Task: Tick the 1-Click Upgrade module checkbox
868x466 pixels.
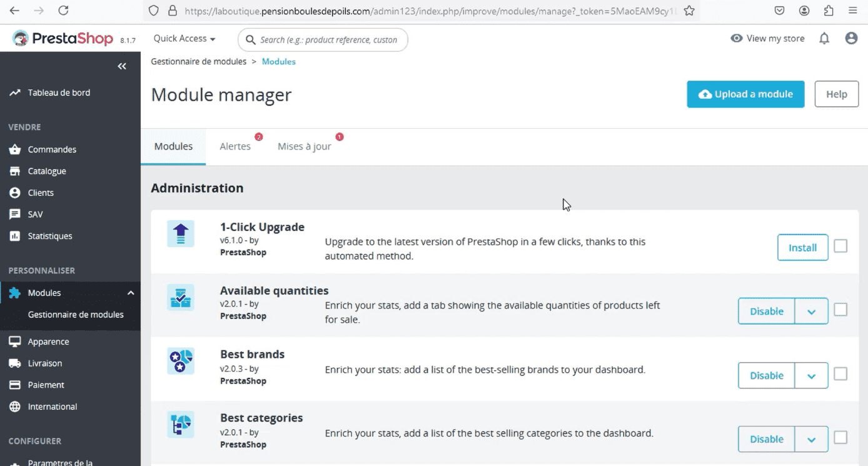Action: 840,246
